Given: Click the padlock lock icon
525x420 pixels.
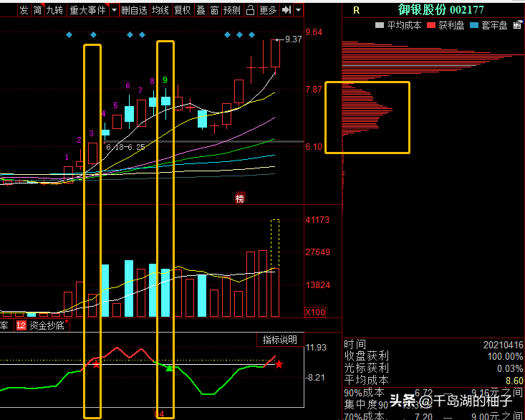Looking at the screenshot, I should 250,10.
